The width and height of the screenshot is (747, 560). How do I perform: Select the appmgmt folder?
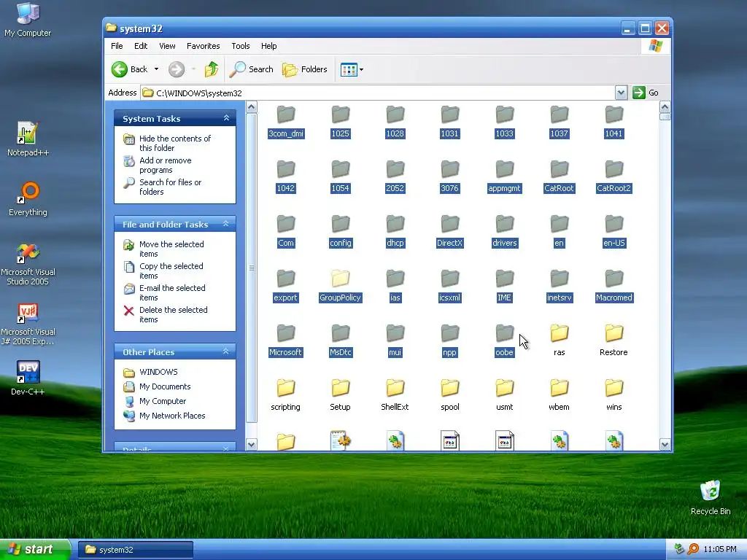tap(505, 177)
